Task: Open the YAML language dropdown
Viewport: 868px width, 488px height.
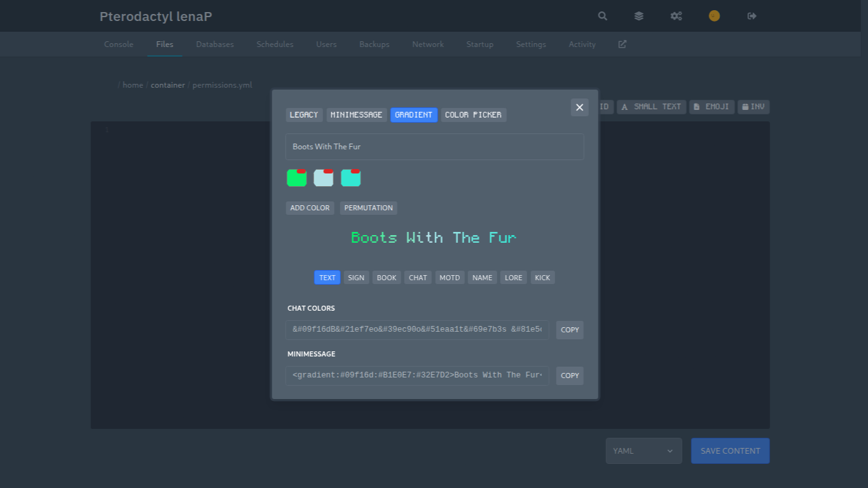Action: [644, 451]
